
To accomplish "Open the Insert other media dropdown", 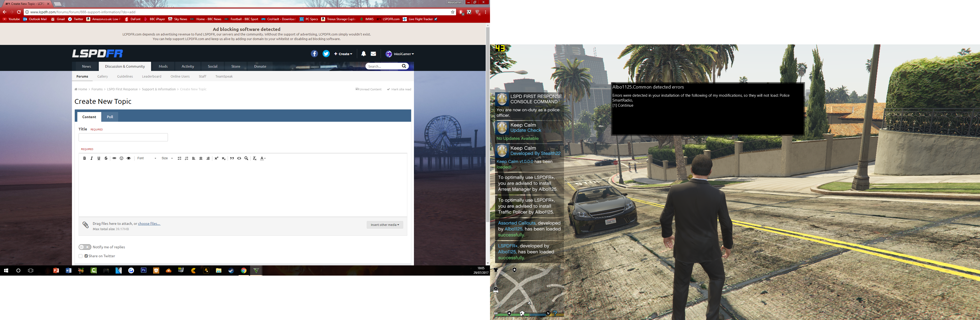I will click(x=385, y=225).
